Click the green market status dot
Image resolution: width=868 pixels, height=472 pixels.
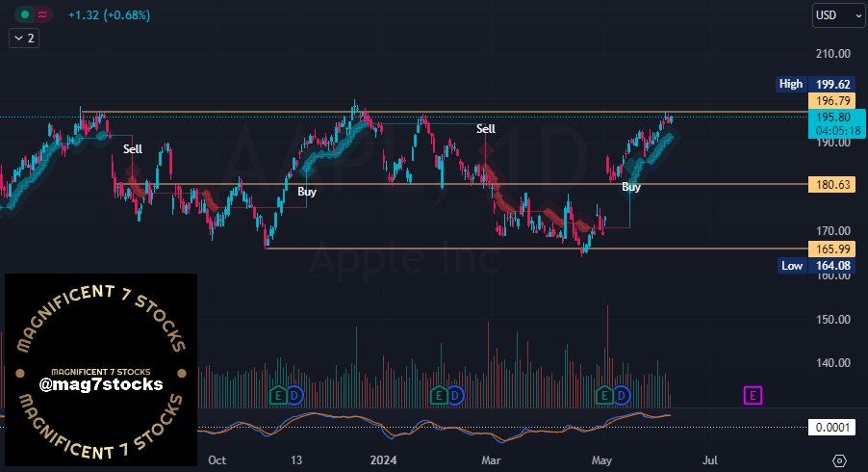(x=24, y=15)
